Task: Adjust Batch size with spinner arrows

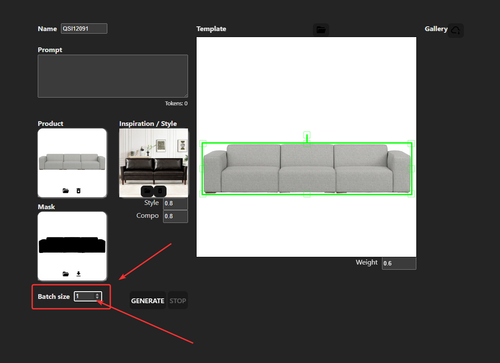Action: pyautogui.click(x=97, y=296)
